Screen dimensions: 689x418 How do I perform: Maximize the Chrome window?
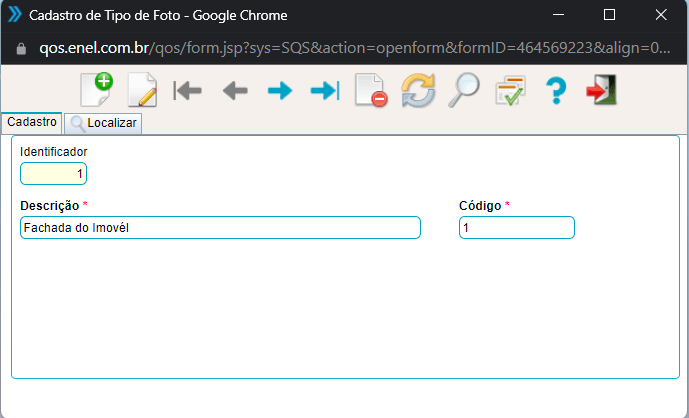click(x=610, y=15)
